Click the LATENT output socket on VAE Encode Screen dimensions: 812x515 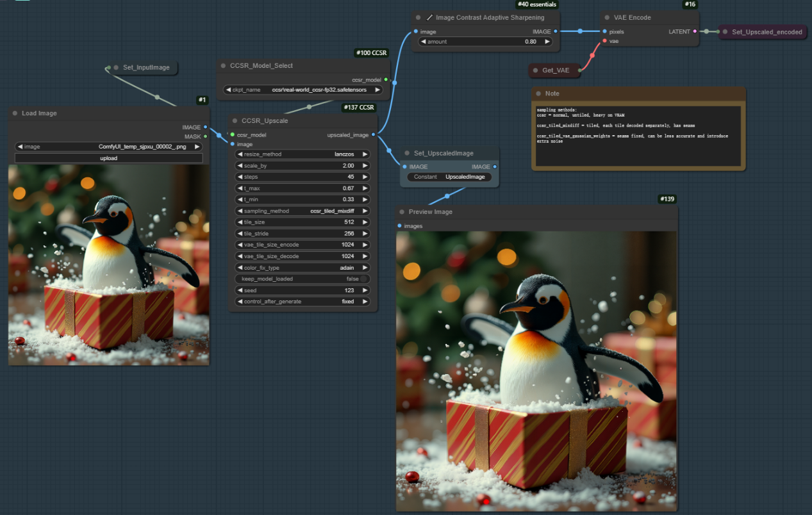coord(695,31)
